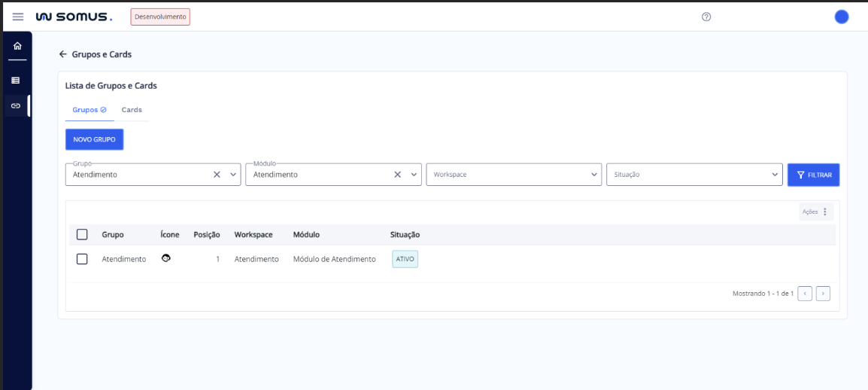Image resolution: width=868 pixels, height=390 pixels.
Task: Click the NOVO GRUPO button
Action: 94,139
